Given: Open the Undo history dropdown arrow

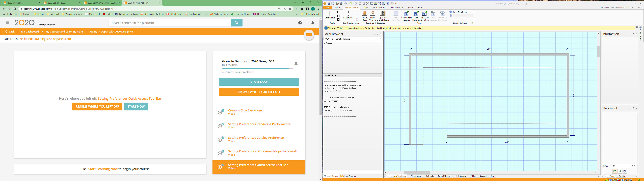Looking at the screenshot, I should (348, 4).
